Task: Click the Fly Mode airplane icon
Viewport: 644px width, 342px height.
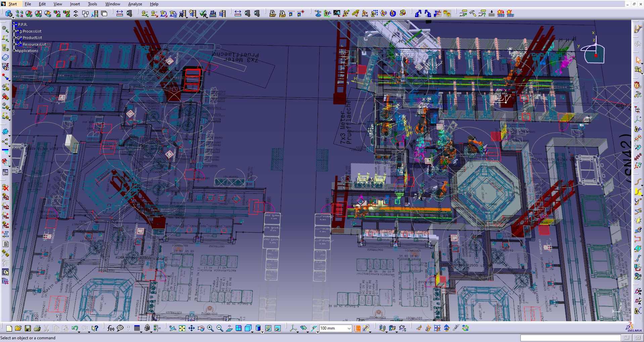Action: (173, 328)
